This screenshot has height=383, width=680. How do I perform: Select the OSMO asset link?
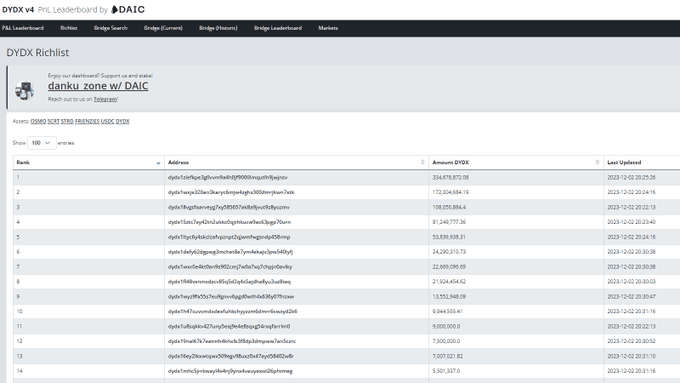tap(38, 121)
